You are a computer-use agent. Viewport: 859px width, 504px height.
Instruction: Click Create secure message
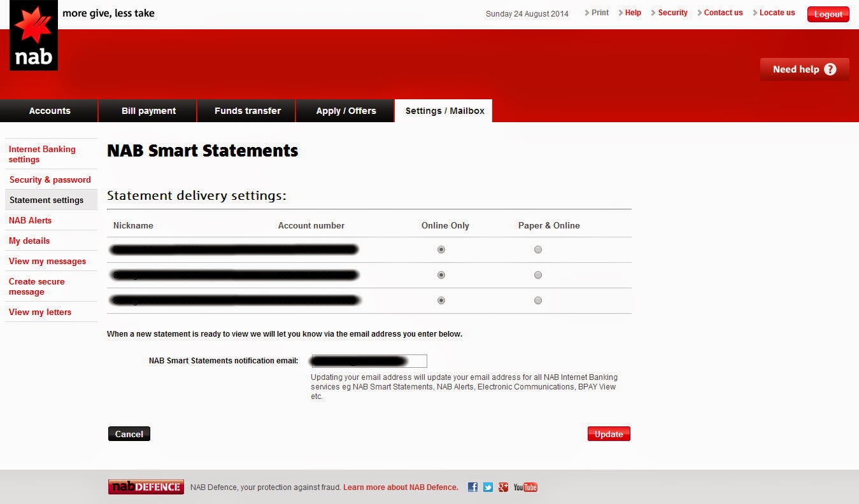click(x=36, y=286)
